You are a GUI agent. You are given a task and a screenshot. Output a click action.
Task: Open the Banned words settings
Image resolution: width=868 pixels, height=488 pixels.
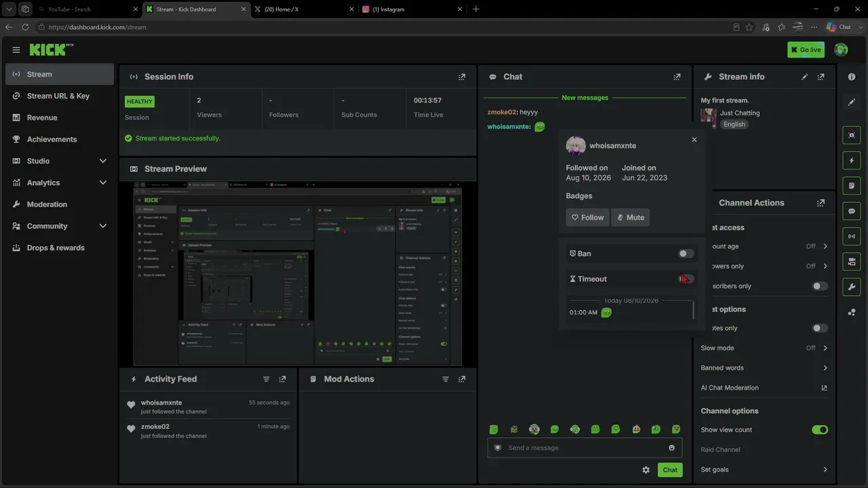pos(764,368)
